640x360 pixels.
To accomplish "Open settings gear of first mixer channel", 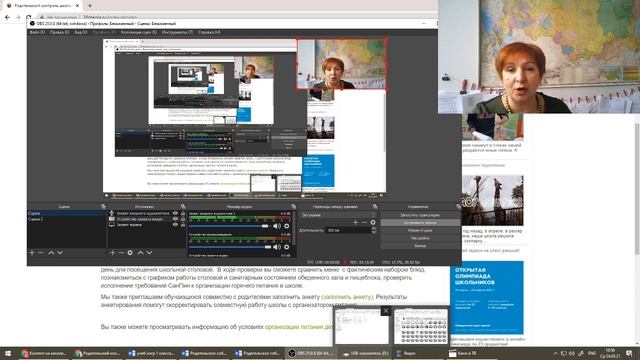I will click(287, 226).
